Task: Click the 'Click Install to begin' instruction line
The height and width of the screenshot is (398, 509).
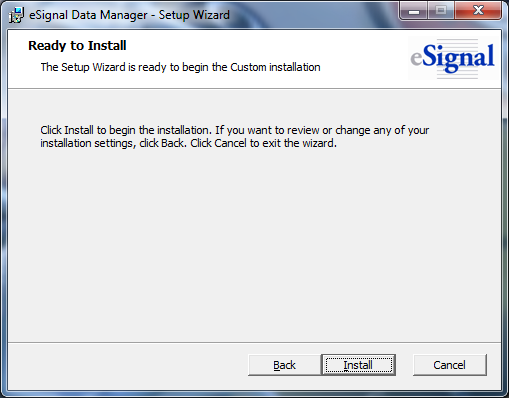Action: click(235, 130)
